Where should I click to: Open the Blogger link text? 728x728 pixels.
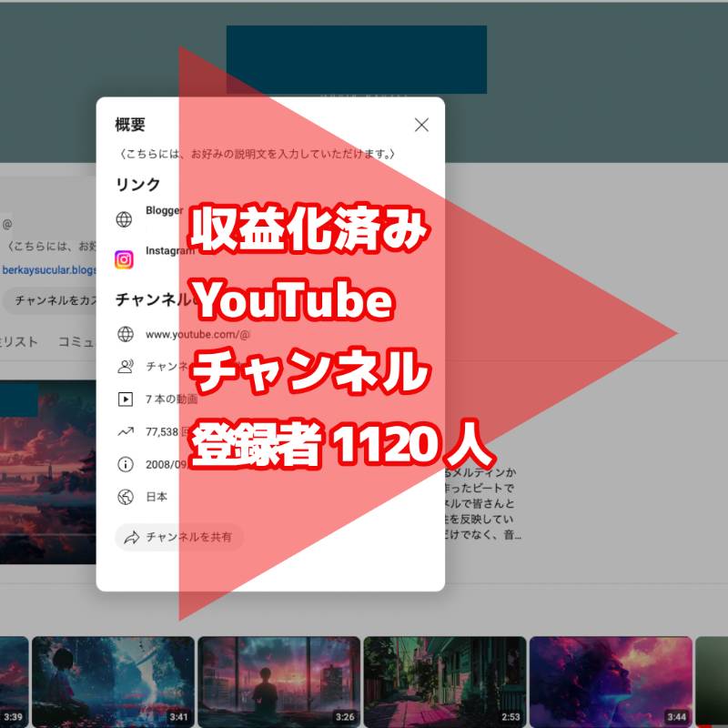tap(165, 210)
